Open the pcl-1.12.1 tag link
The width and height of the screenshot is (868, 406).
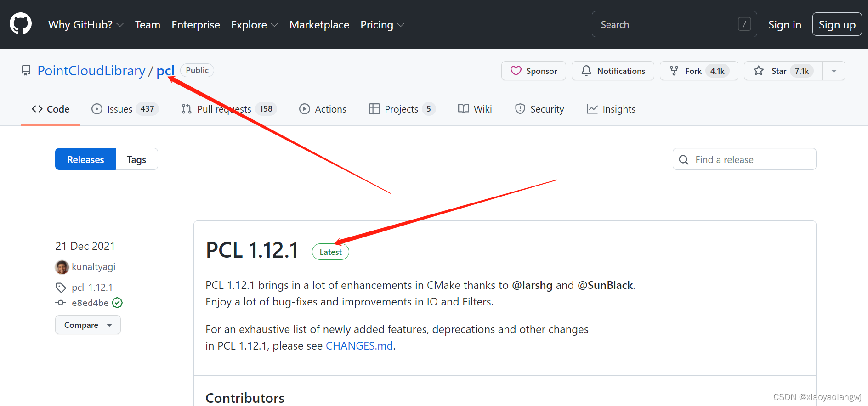point(92,288)
